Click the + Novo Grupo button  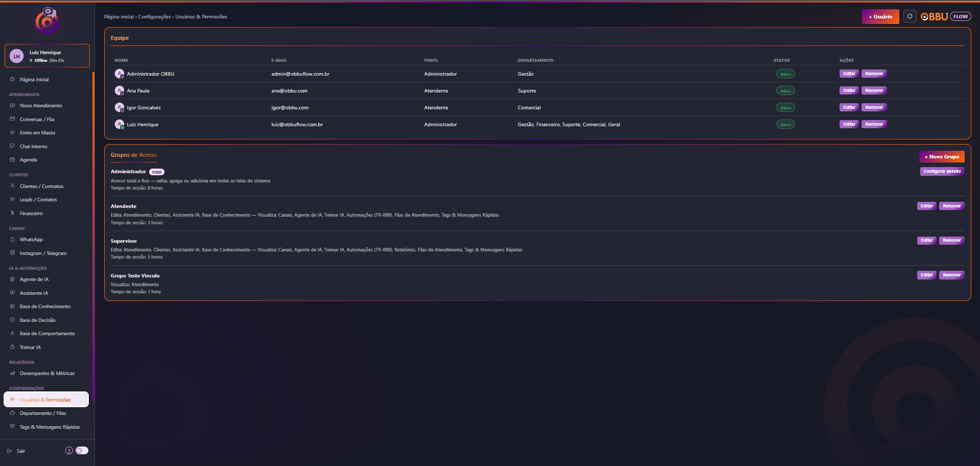pos(942,156)
